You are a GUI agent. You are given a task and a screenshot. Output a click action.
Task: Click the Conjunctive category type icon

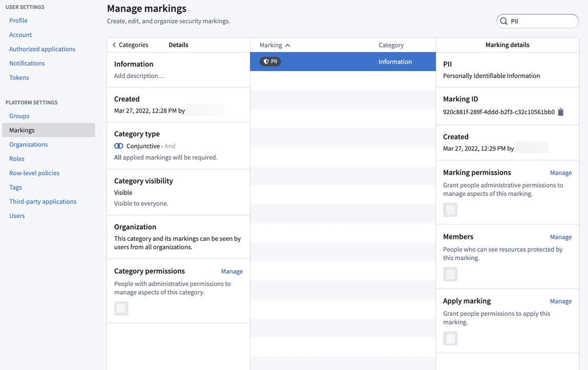click(118, 146)
